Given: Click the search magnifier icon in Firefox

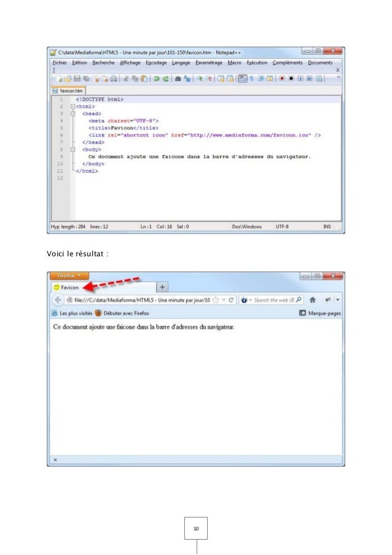Looking at the screenshot, I should [299, 300].
